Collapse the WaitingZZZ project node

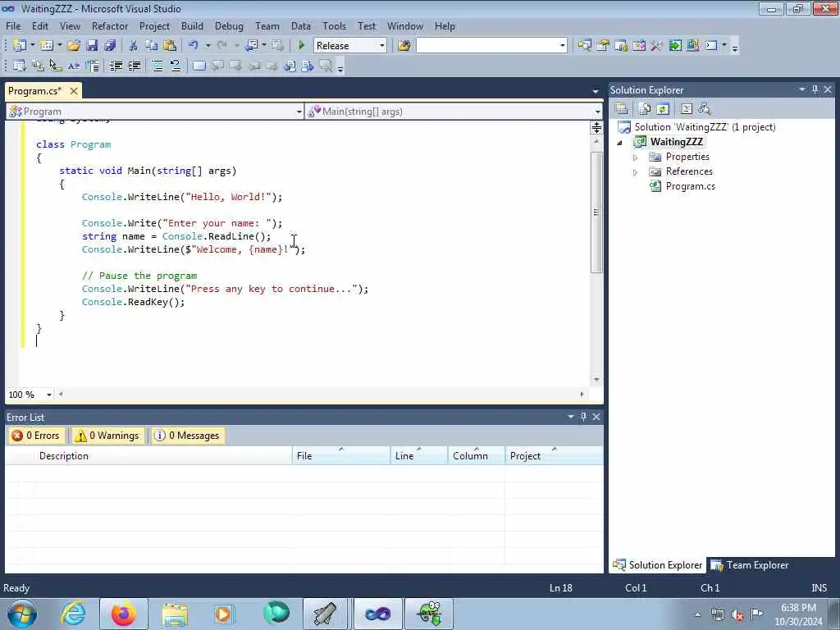tap(620, 143)
